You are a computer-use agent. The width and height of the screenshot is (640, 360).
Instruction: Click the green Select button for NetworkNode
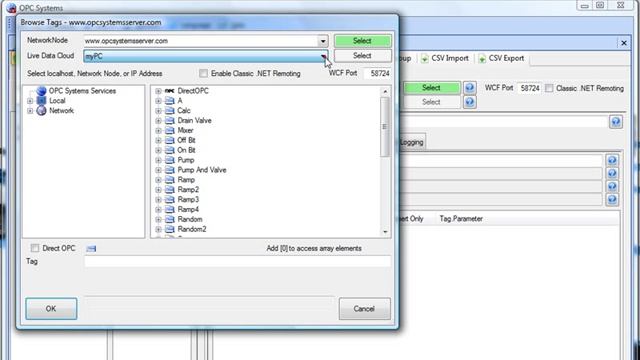(362, 41)
